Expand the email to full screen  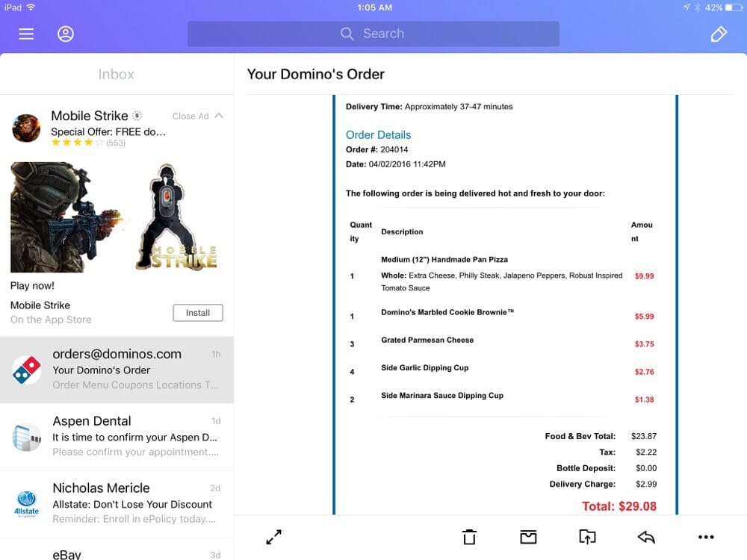click(x=274, y=536)
